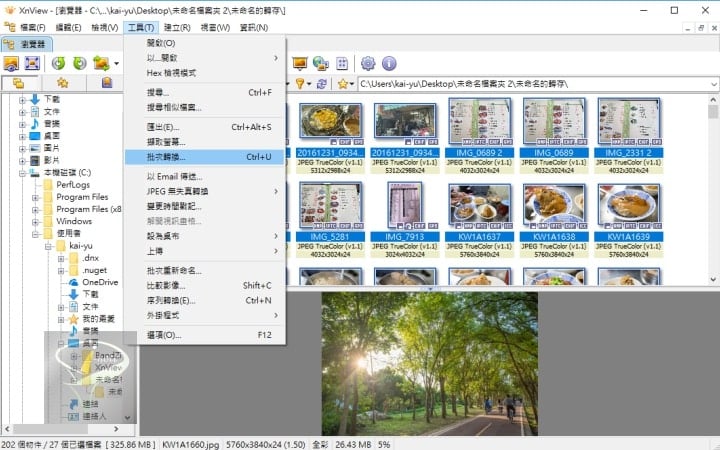Expand the .dnx folder node
This screenshot has width=720, height=450.
point(61,259)
